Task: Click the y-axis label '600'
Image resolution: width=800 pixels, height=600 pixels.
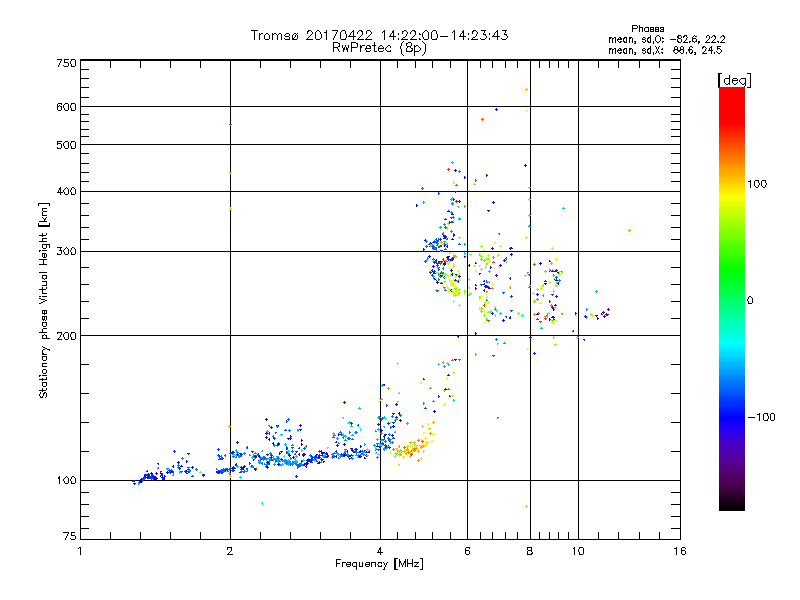Action: click(x=66, y=107)
